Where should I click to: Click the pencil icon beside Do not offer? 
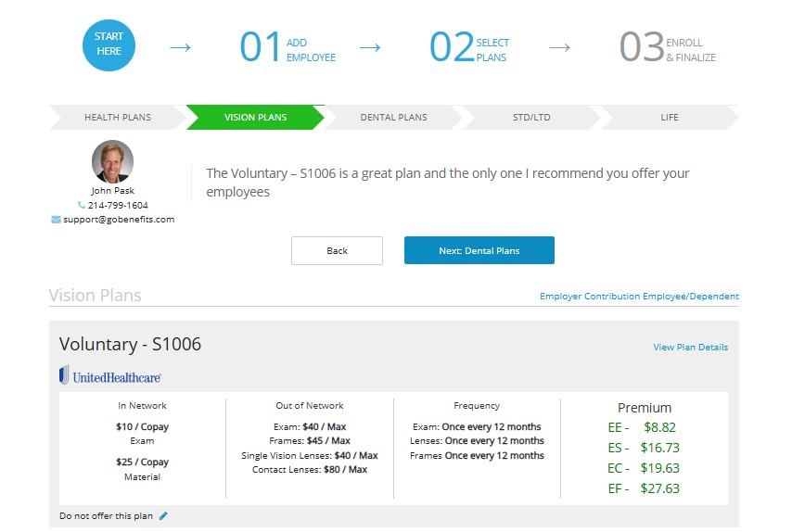point(164,515)
